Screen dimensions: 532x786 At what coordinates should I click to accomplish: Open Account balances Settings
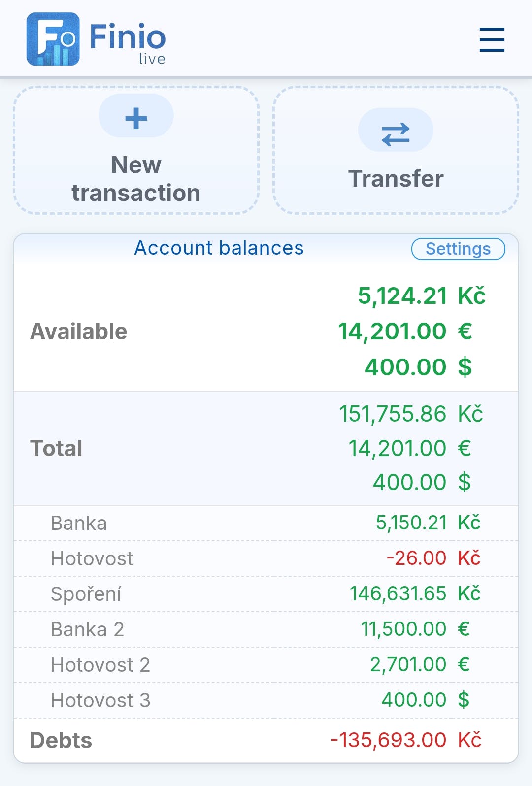click(x=458, y=249)
